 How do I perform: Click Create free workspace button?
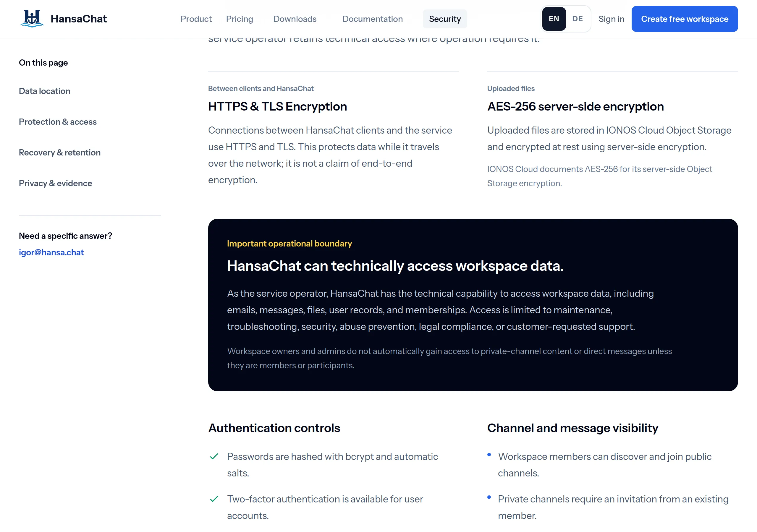click(685, 19)
